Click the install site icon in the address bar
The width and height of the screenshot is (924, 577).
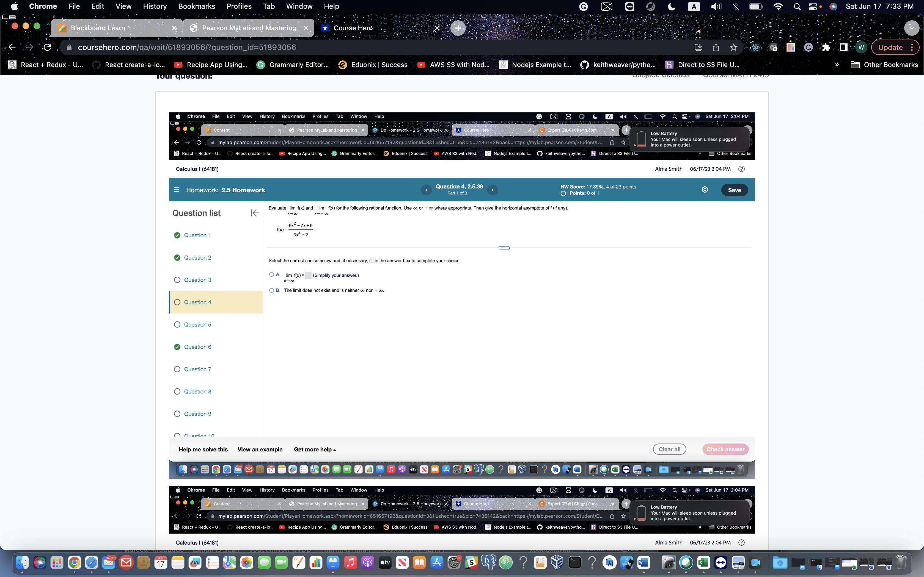click(699, 47)
